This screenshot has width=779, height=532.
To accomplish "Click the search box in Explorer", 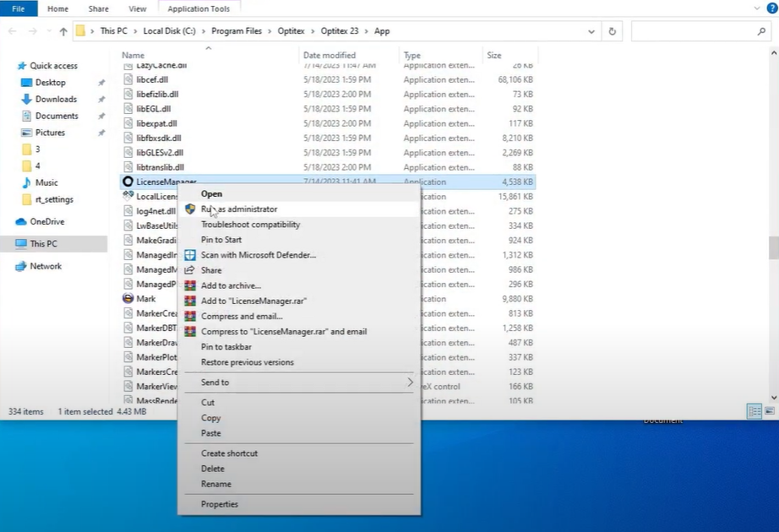I will click(693, 31).
